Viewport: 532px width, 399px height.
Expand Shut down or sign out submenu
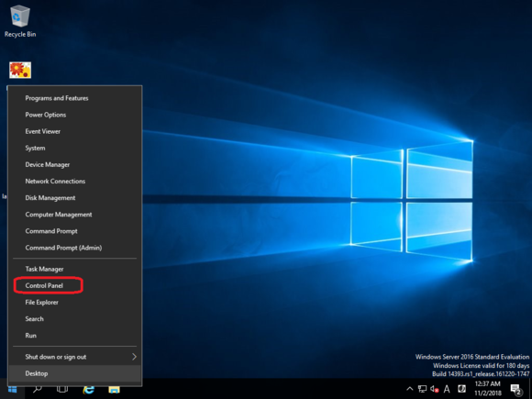click(74, 357)
